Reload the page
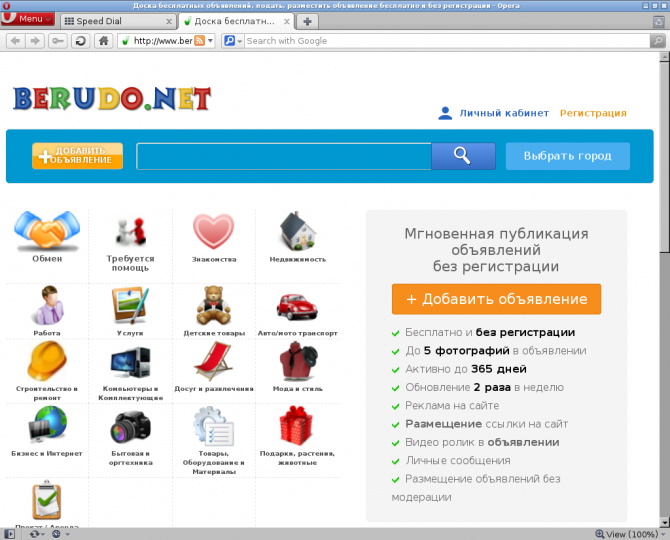670x540 pixels. 80,41
